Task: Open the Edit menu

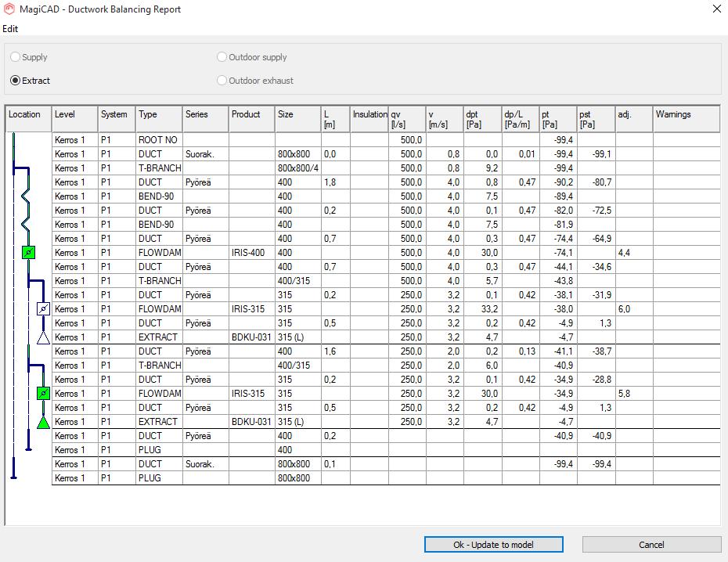Action: (x=10, y=29)
